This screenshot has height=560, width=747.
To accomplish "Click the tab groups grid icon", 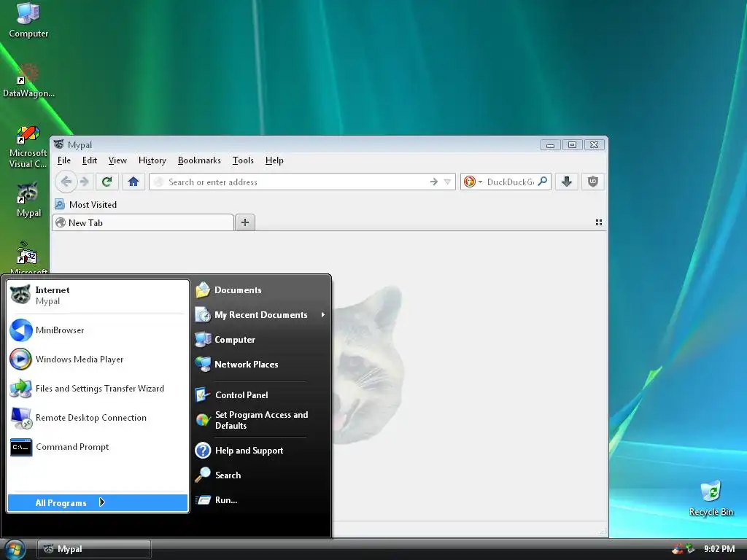I will tap(599, 222).
